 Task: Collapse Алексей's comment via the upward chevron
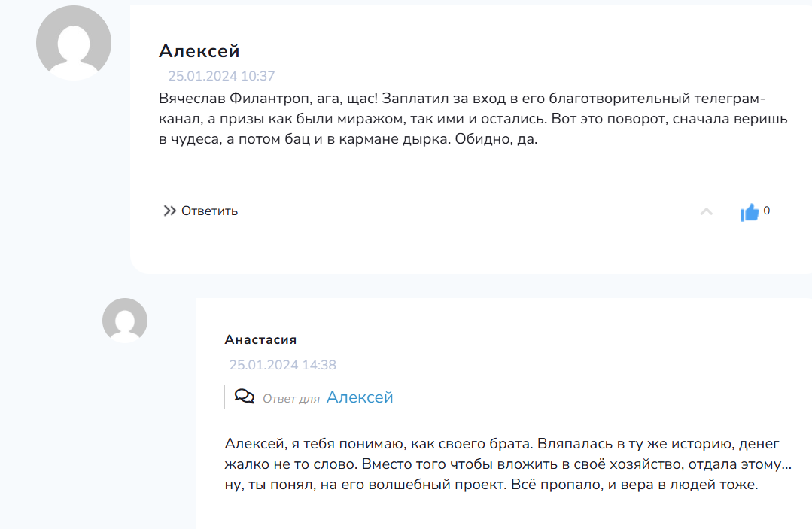(x=707, y=212)
